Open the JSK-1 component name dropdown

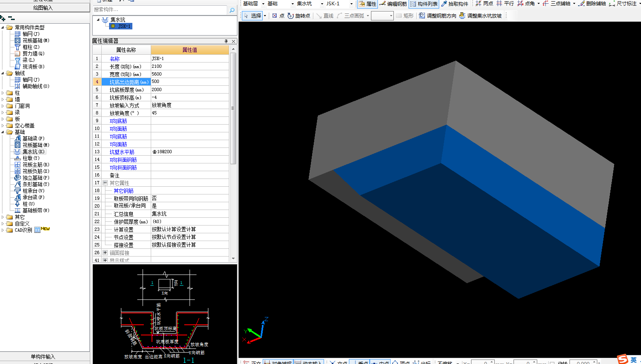pyautogui.click(x=351, y=4)
